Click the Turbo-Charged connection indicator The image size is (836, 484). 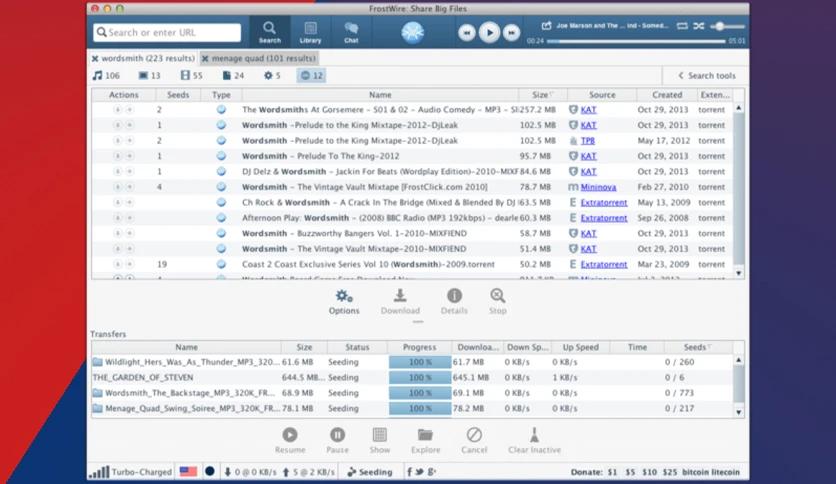[x=131, y=472]
